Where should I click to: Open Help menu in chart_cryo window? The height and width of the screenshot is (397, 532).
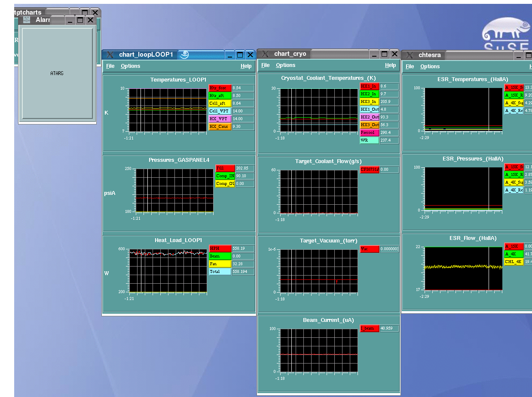[x=391, y=65]
